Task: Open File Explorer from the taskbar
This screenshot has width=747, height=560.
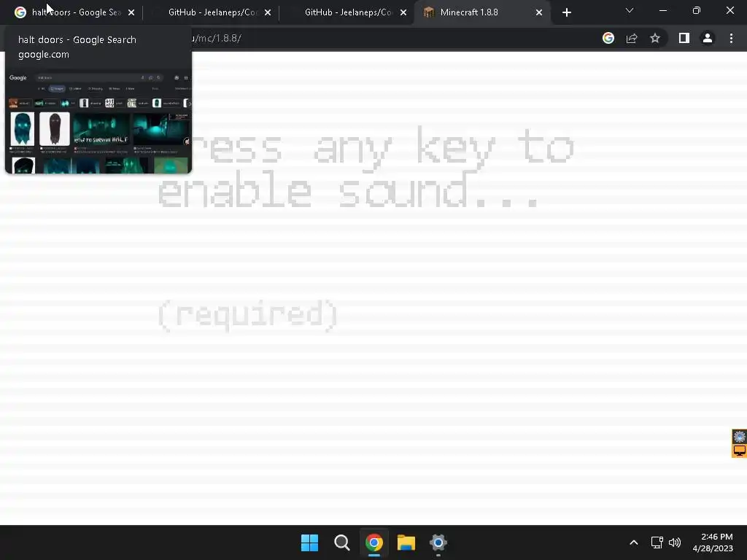Action: (406, 542)
